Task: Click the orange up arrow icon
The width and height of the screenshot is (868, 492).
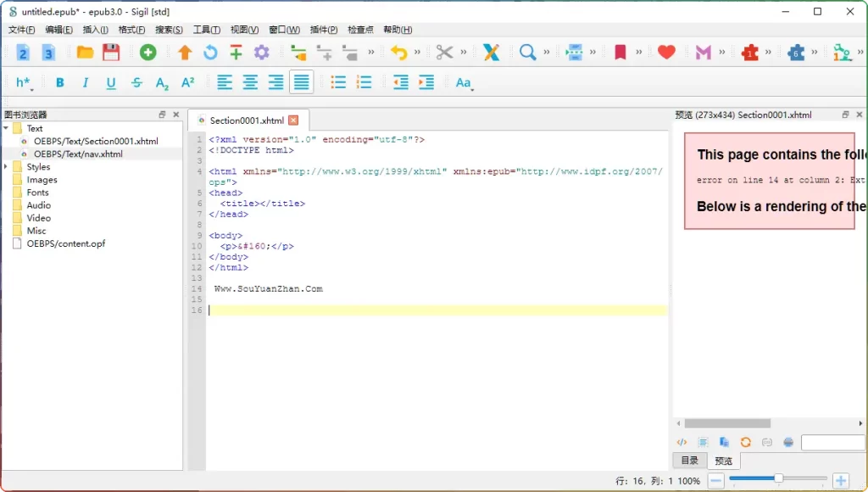Action: point(185,53)
